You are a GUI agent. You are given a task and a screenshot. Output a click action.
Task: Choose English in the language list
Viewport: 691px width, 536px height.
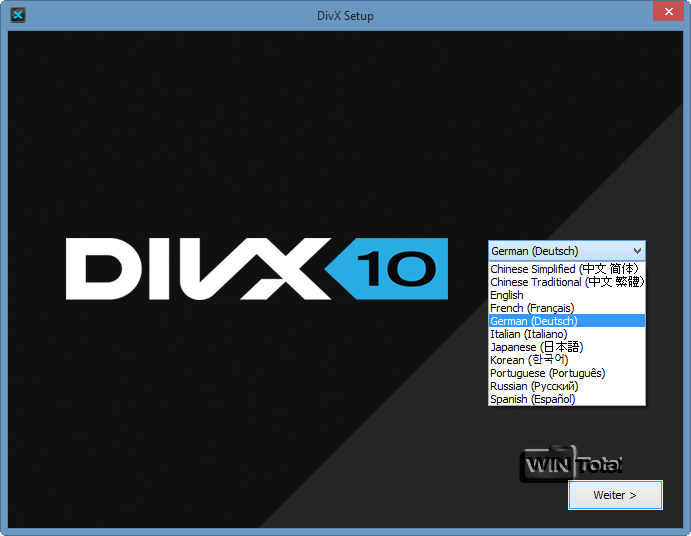click(x=567, y=295)
